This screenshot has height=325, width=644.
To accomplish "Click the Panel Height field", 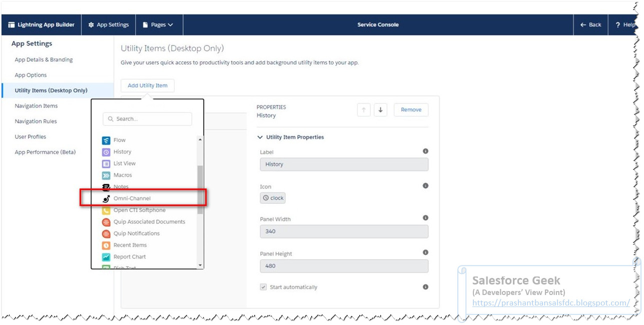I will (x=344, y=266).
